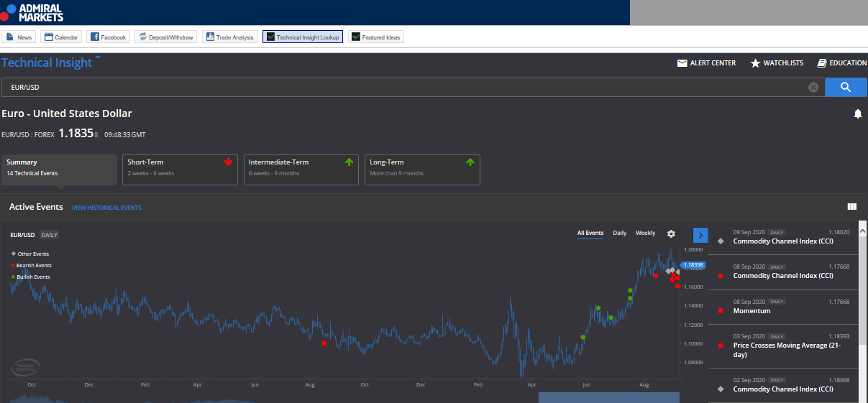
Task: Select the Long-Term tab
Action: pyautogui.click(x=422, y=170)
